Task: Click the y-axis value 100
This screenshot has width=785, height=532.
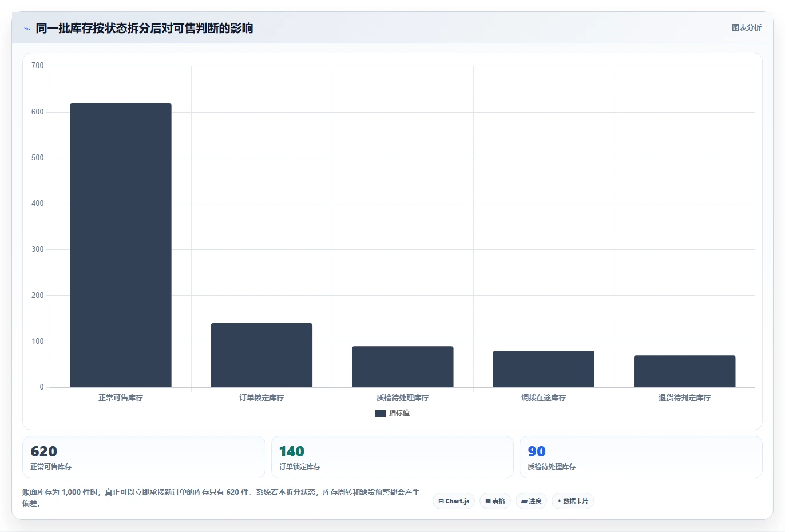Action: [x=38, y=342]
